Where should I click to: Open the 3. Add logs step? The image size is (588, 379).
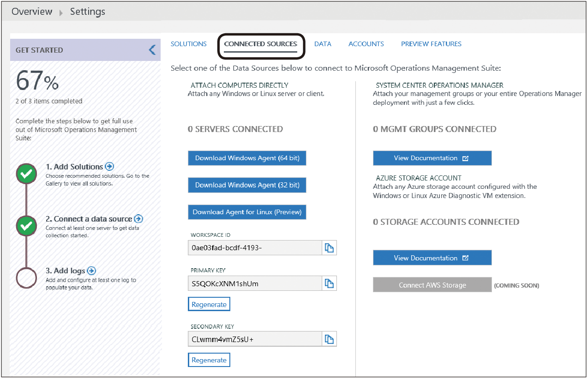coord(66,271)
